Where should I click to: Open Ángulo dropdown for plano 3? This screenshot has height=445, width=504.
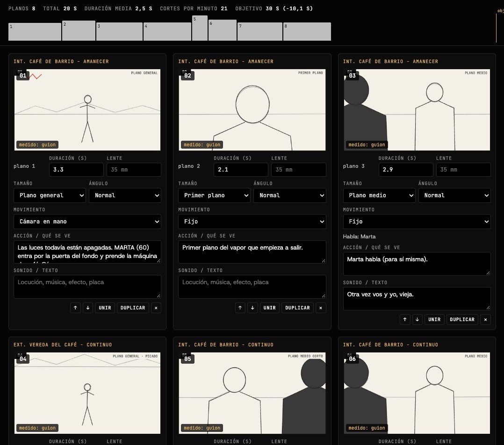[x=454, y=195]
